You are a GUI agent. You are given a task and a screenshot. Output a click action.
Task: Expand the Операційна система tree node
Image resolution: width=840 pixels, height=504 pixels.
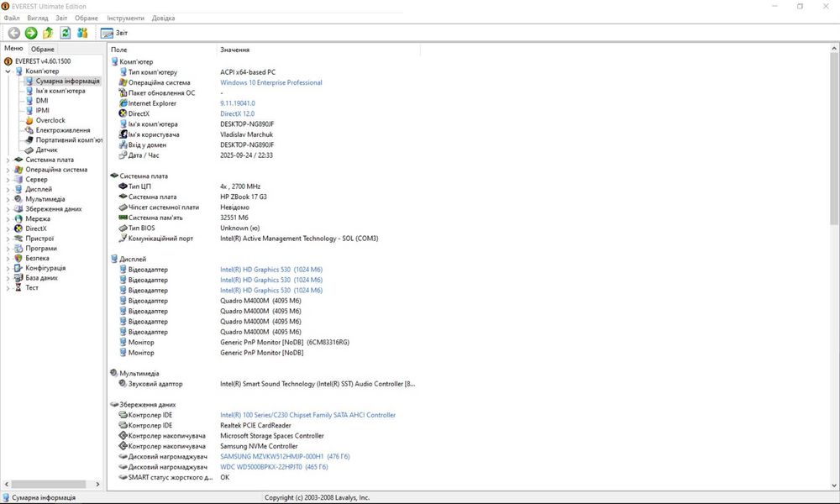coord(8,170)
